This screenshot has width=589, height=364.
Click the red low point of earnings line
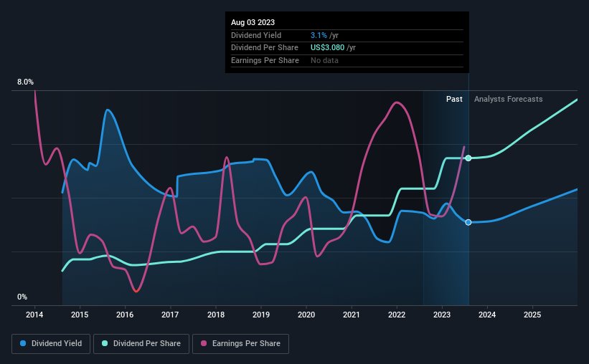[136, 290]
